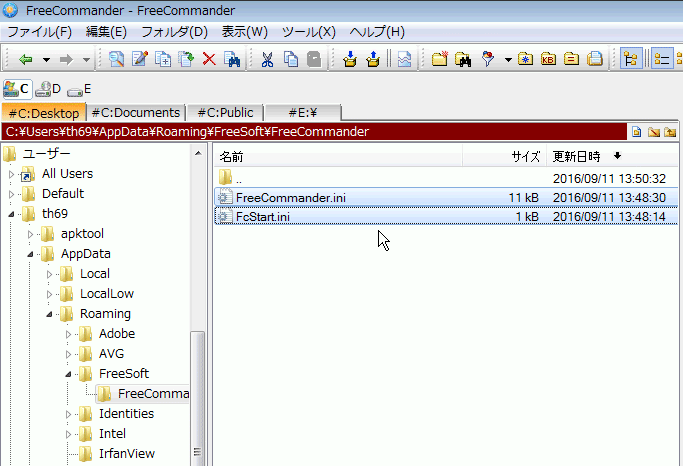
Task: Collapse the Roaming tree node
Action: pyautogui.click(x=49, y=314)
